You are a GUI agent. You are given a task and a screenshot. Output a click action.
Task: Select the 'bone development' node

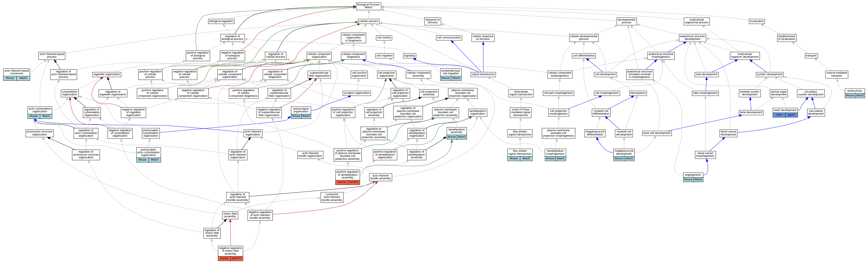(x=751, y=112)
